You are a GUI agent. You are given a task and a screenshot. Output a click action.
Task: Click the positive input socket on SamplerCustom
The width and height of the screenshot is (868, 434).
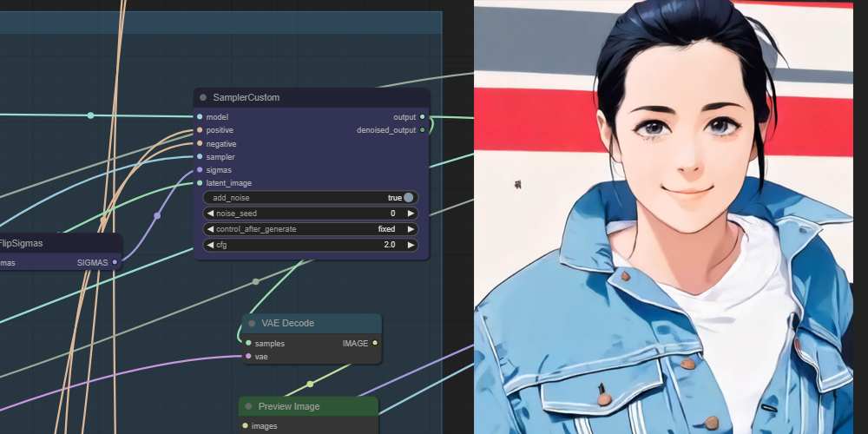[200, 130]
